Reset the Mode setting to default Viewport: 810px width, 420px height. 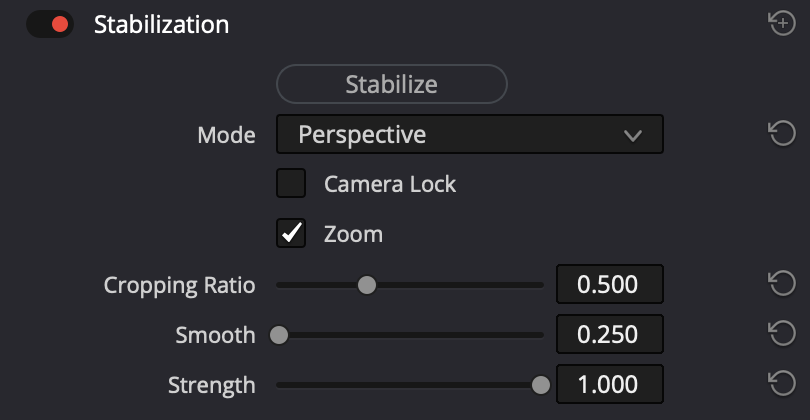[x=782, y=133]
